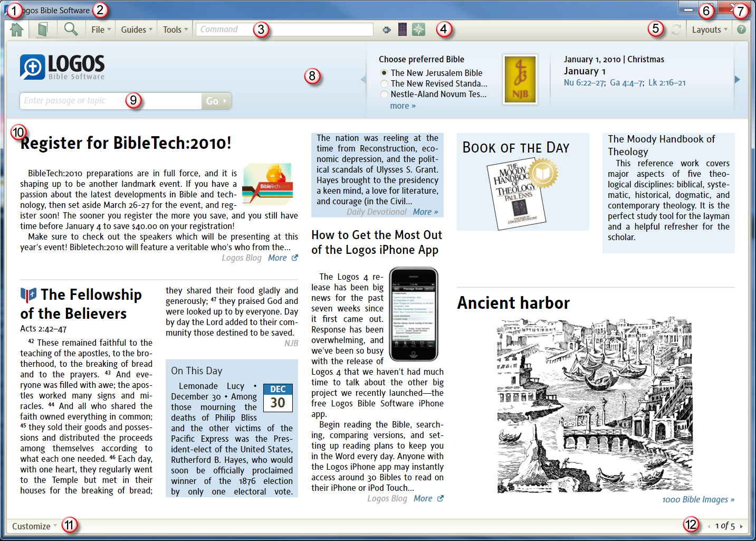Click the Register for BibleTech:2010! headline
This screenshot has height=541, width=756.
tap(126, 143)
